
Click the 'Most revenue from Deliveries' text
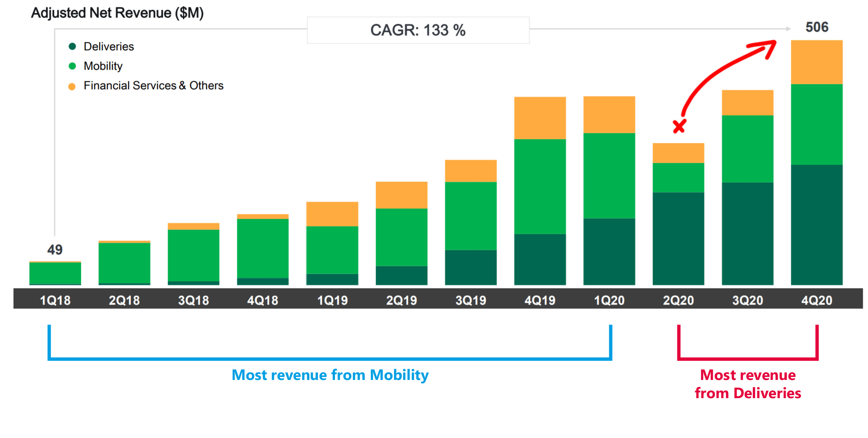(x=748, y=384)
